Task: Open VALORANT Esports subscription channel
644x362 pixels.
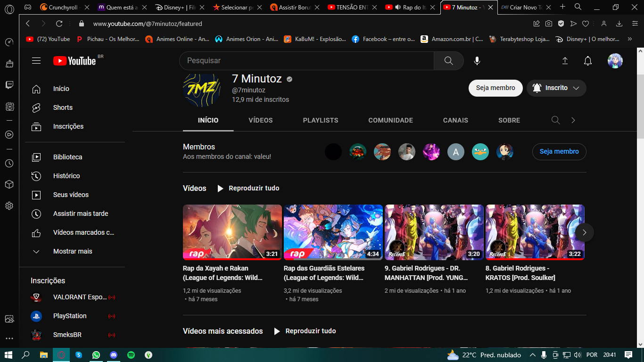Action: pyautogui.click(x=72, y=297)
